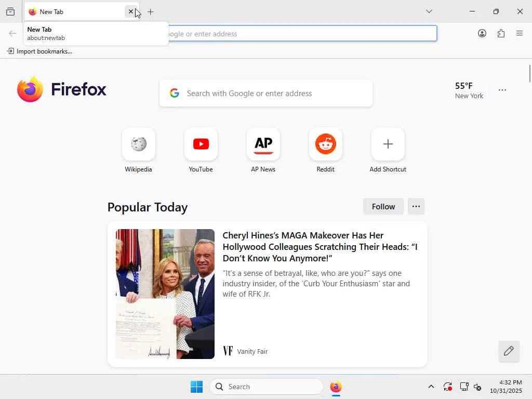Screen dimensions: 532x399
Task: Close the New Tab tab
Action: [x=130, y=11]
